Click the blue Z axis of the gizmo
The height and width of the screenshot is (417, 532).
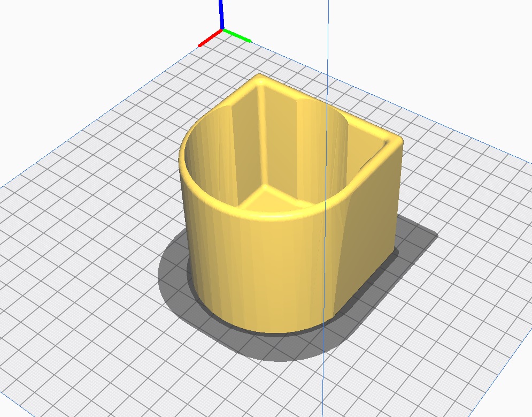(x=221, y=13)
